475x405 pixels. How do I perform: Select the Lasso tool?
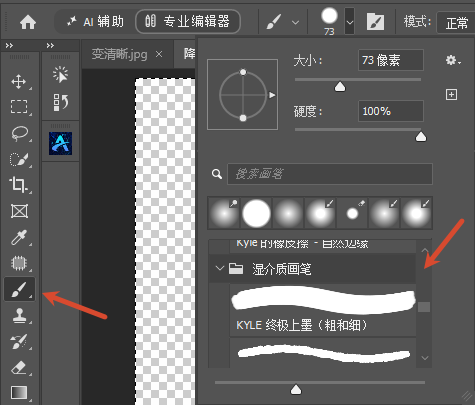click(19, 133)
